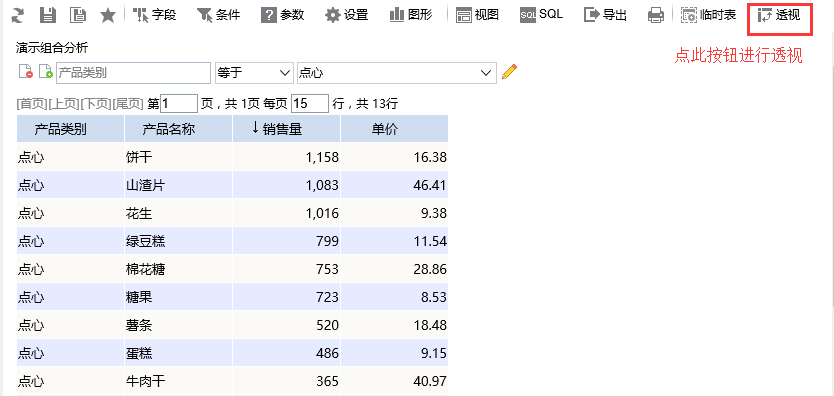834x396 pixels.
Task: Open the 字段 fields toolbar item
Action: click(x=155, y=15)
